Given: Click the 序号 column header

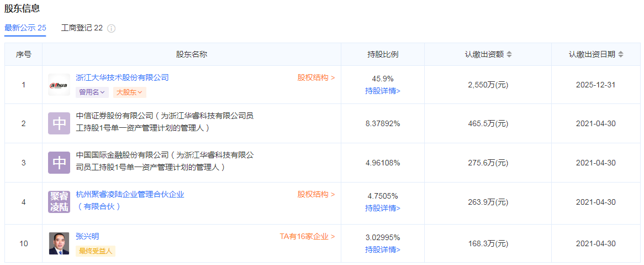Looking at the screenshot, I should click(23, 54).
